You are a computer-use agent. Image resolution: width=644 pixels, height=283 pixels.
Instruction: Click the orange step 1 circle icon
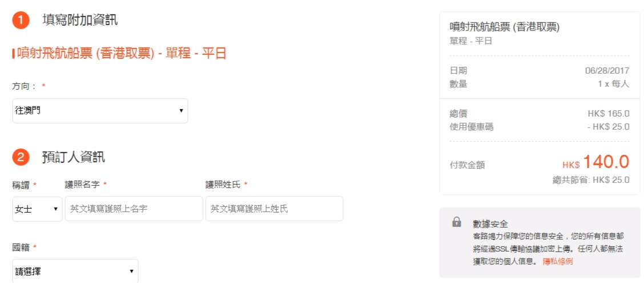[x=21, y=21]
